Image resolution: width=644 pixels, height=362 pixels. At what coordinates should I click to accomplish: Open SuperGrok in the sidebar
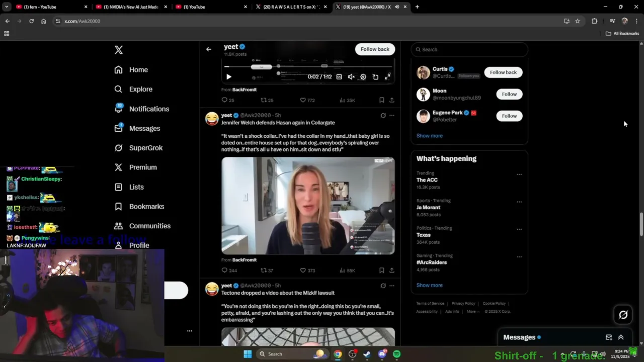pyautogui.click(x=138, y=148)
